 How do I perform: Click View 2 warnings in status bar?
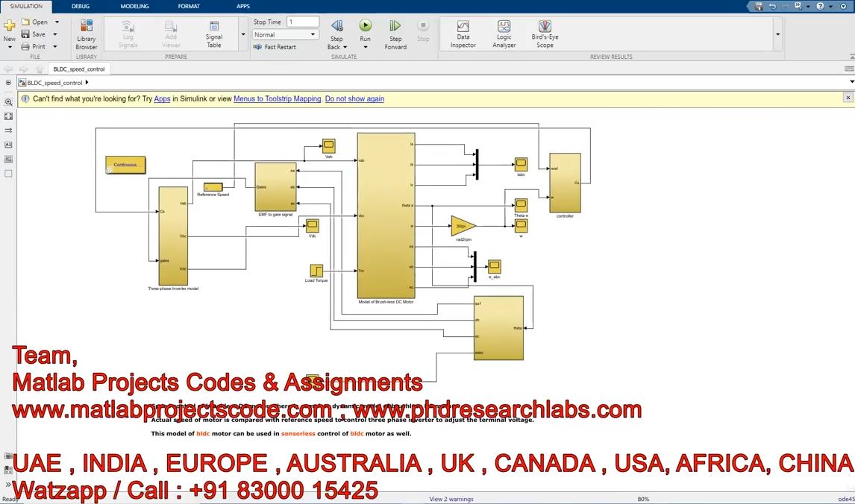451,499
